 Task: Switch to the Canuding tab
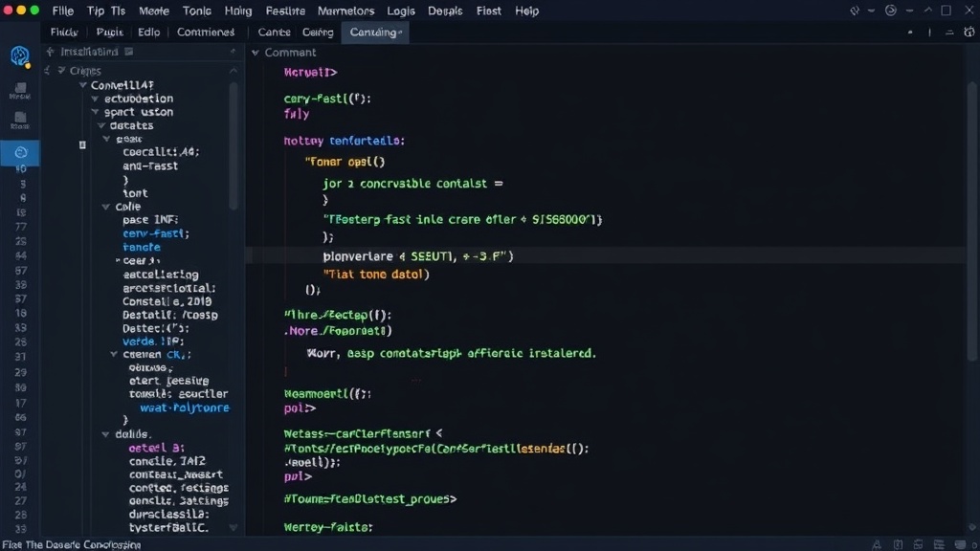pyautogui.click(x=375, y=33)
